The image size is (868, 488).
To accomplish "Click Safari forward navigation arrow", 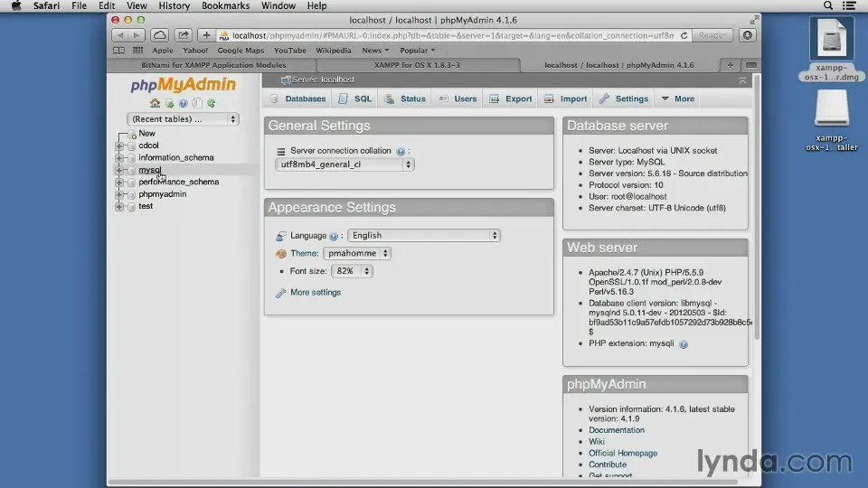I will [x=137, y=35].
